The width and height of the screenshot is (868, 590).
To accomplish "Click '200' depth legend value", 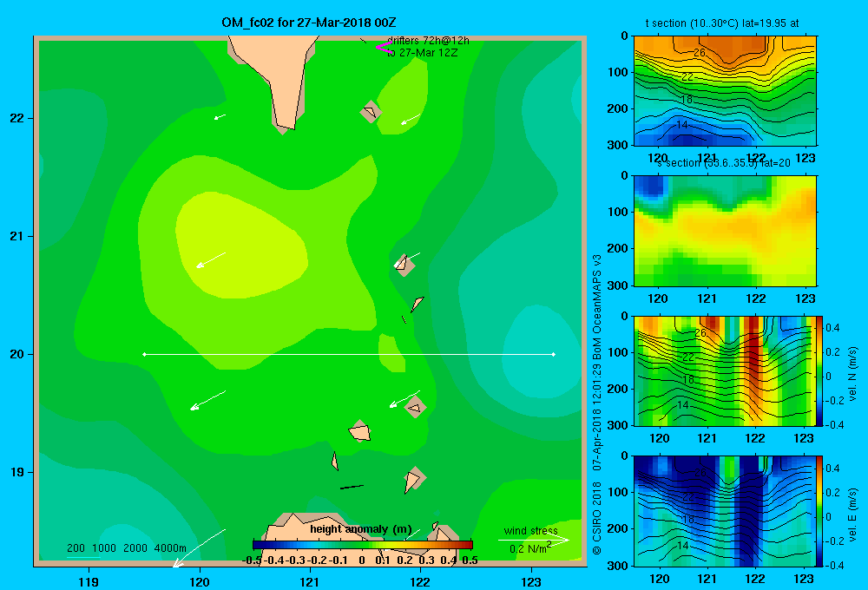I will (x=76, y=548).
